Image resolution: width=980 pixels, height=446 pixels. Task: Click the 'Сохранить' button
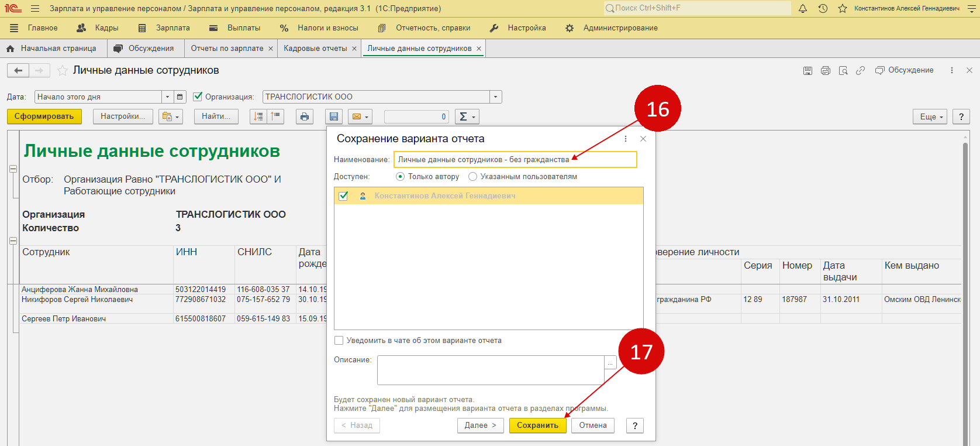click(x=537, y=426)
